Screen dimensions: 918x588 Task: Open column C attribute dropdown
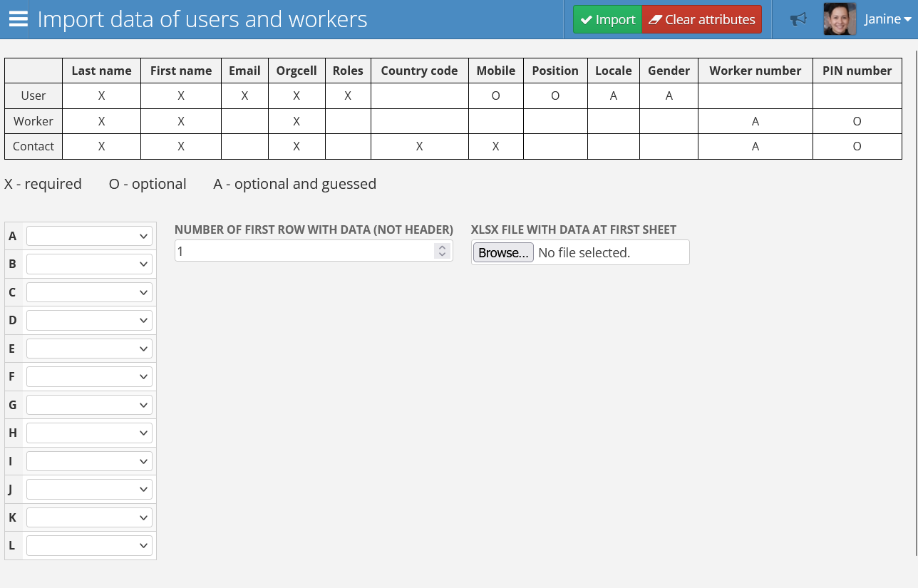(x=89, y=292)
